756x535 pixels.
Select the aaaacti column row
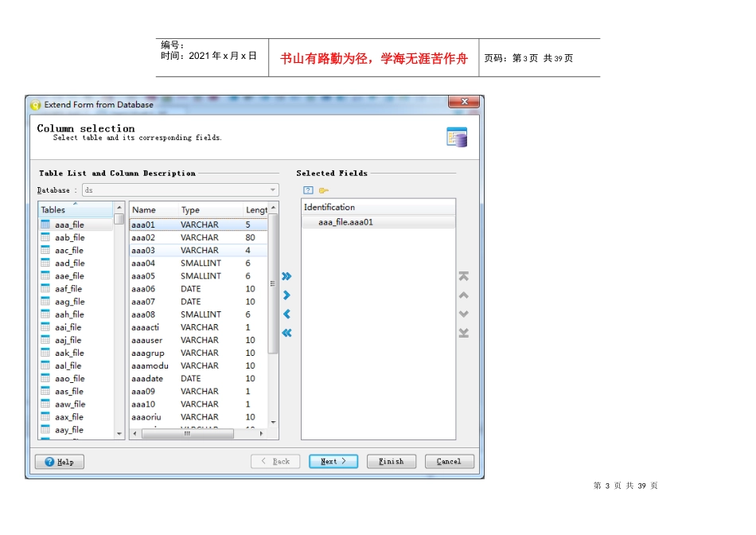click(199, 327)
